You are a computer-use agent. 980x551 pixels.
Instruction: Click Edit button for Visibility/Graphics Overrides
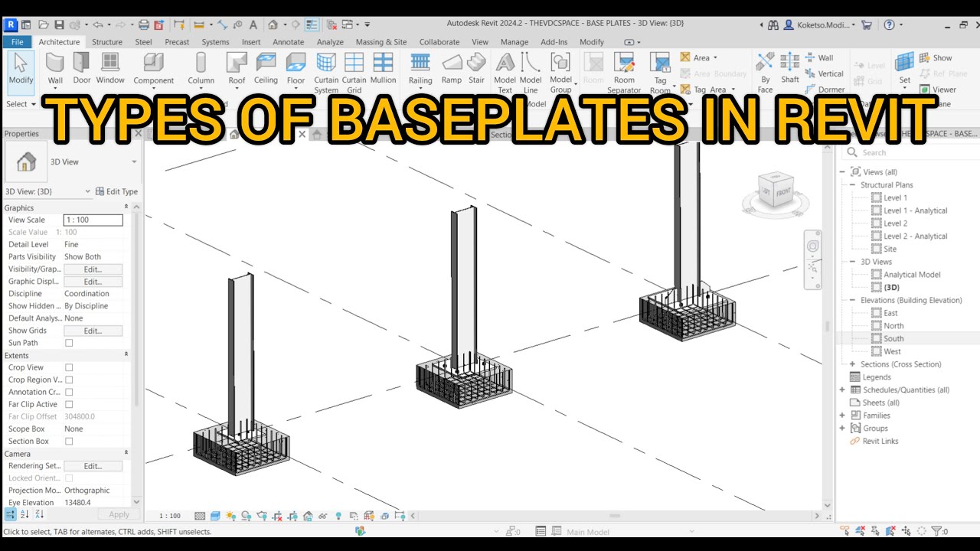tap(93, 269)
